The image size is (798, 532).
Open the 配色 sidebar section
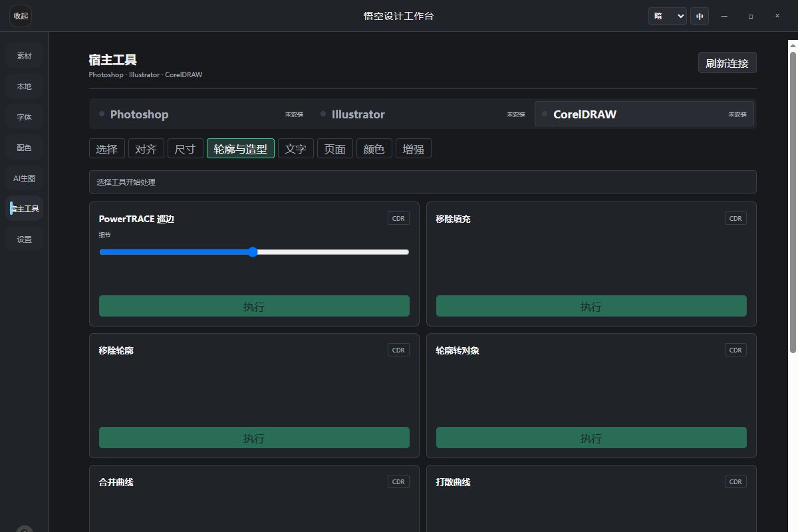(x=25, y=148)
